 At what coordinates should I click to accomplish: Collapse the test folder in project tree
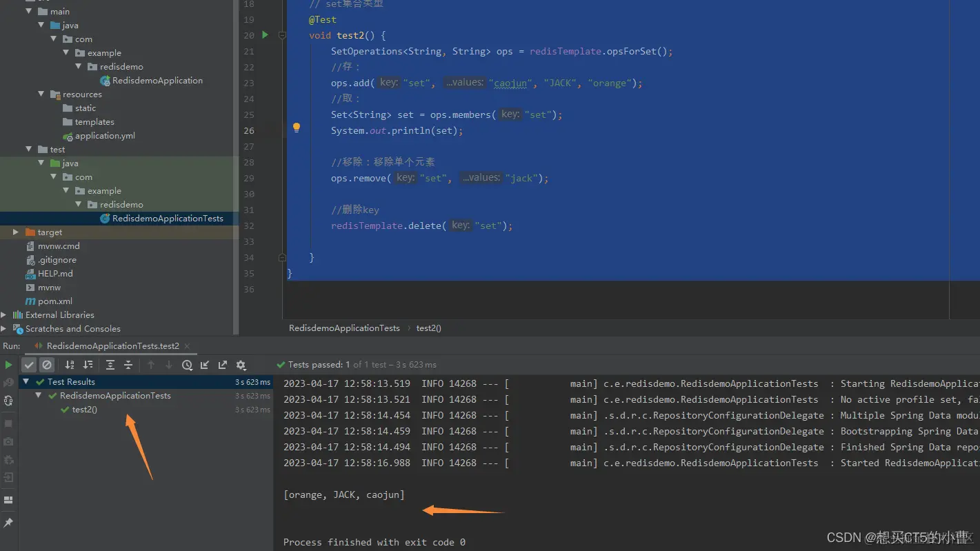[28, 149]
